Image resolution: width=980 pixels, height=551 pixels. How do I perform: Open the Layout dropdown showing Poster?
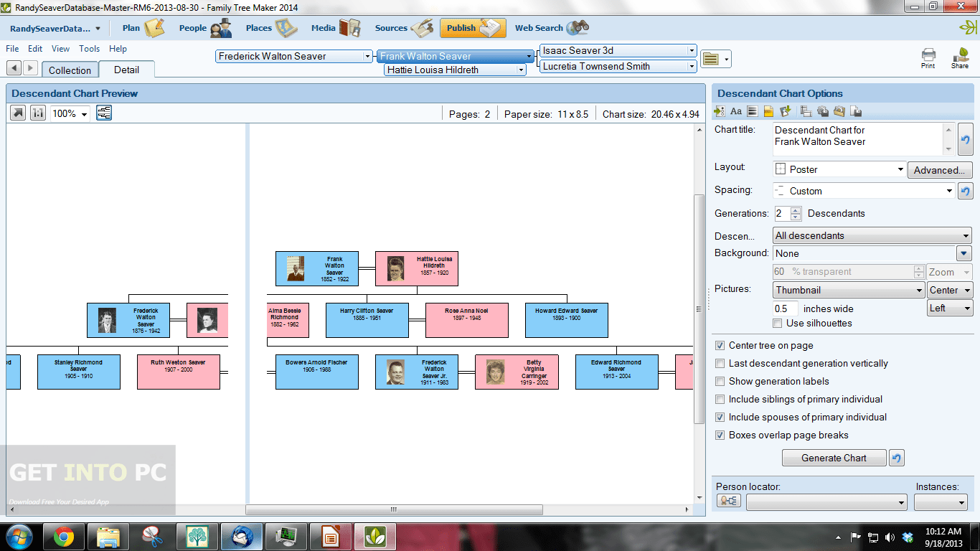[839, 169]
